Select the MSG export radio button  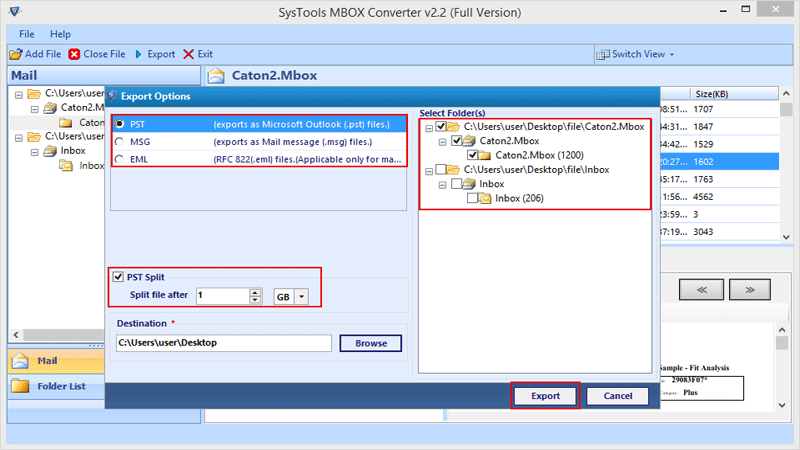[119, 141]
